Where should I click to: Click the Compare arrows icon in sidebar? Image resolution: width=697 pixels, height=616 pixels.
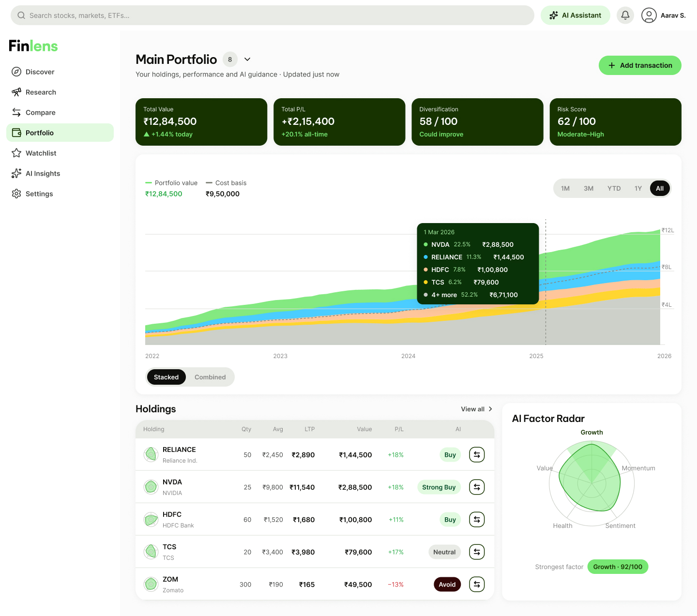click(16, 112)
